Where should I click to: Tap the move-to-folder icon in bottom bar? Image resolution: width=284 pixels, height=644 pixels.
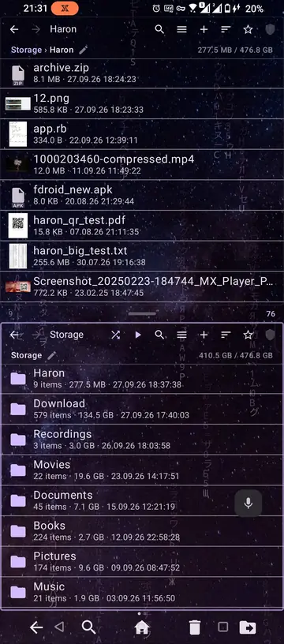pos(248,627)
